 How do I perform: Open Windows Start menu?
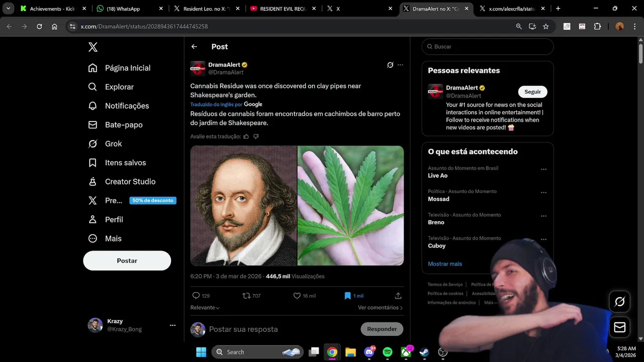201,352
